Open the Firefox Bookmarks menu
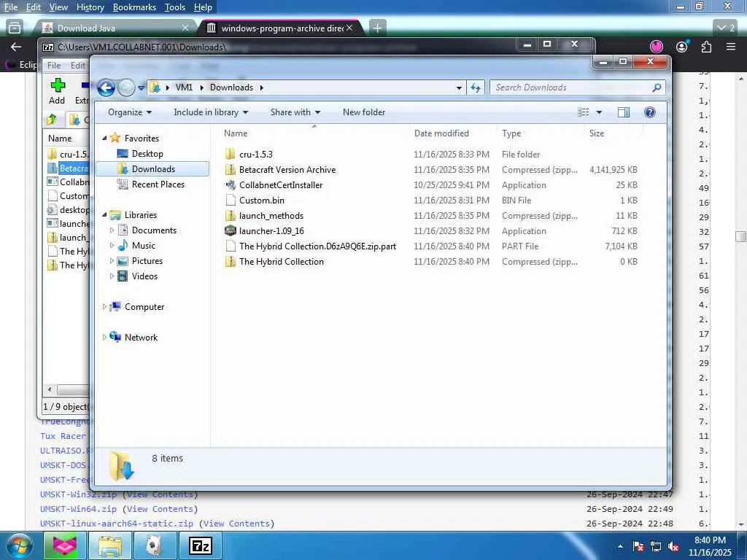The width and height of the screenshot is (747, 560). pyautogui.click(x=134, y=7)
